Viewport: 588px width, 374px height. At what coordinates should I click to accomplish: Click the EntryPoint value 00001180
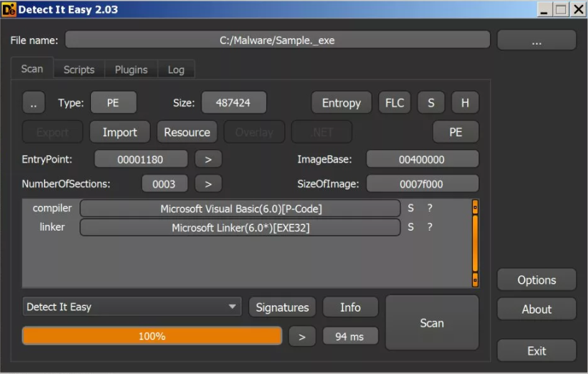pyautogui.click(x=141, y=159)
